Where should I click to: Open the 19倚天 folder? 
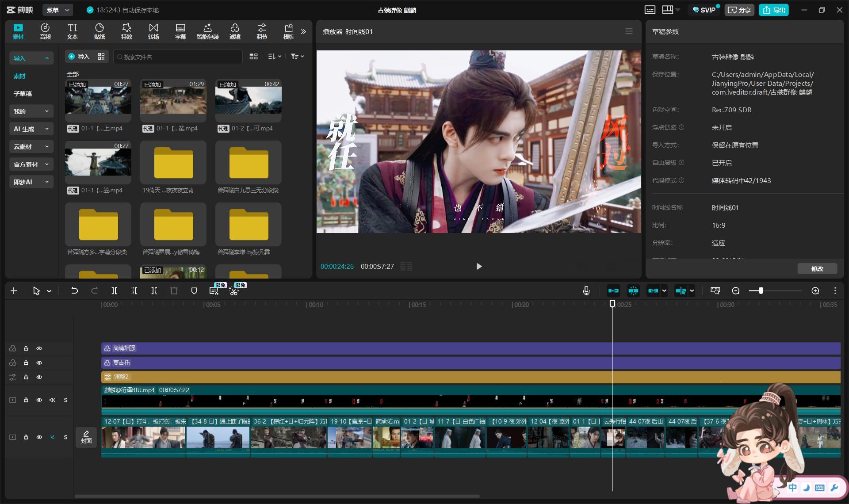[173, 162]
